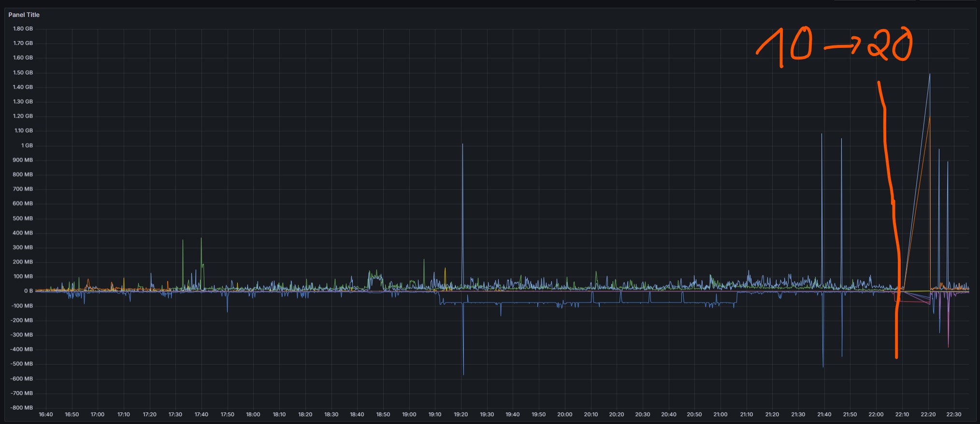Click the -800 MB y-axis label

click(x=22, y=408)
